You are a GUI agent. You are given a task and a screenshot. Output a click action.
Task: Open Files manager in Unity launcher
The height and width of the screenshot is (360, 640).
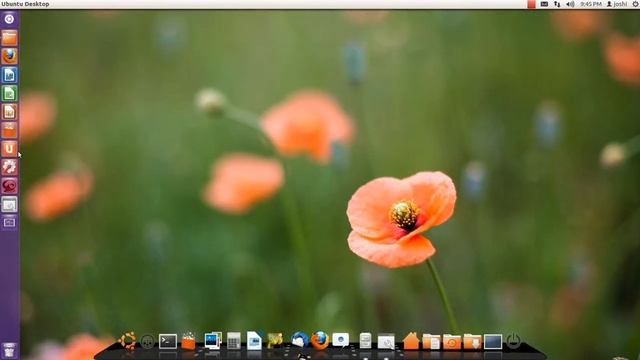point(9,38)
